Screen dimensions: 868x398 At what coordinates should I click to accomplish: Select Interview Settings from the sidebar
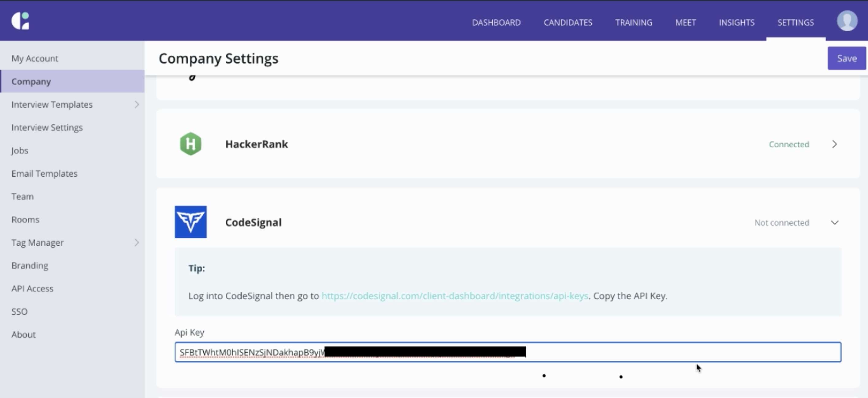tap(47, 127)
